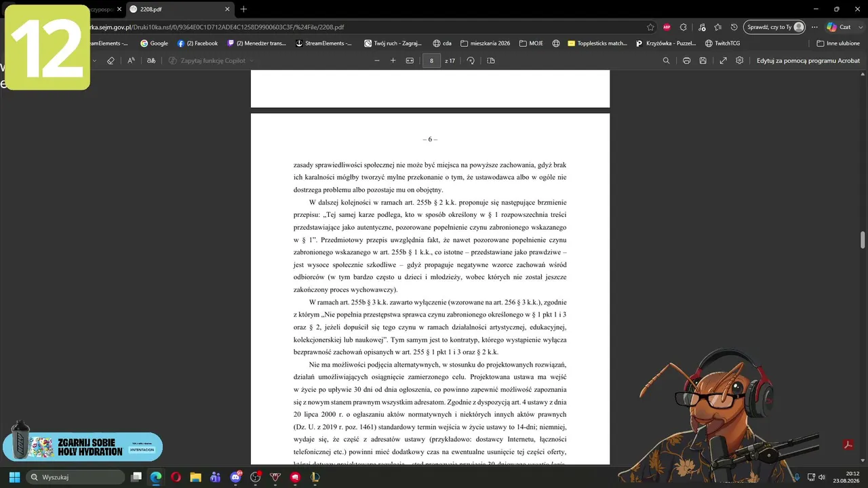This screenshot has height=488, width=868.
Task: Toggle the page view layout icon
Action: tap(491, 60)
